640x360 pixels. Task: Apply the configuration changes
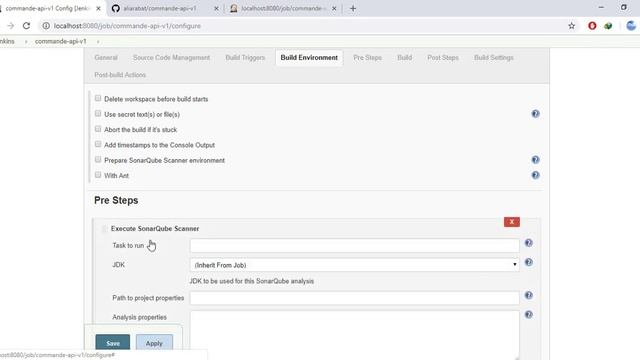[154, 343]
